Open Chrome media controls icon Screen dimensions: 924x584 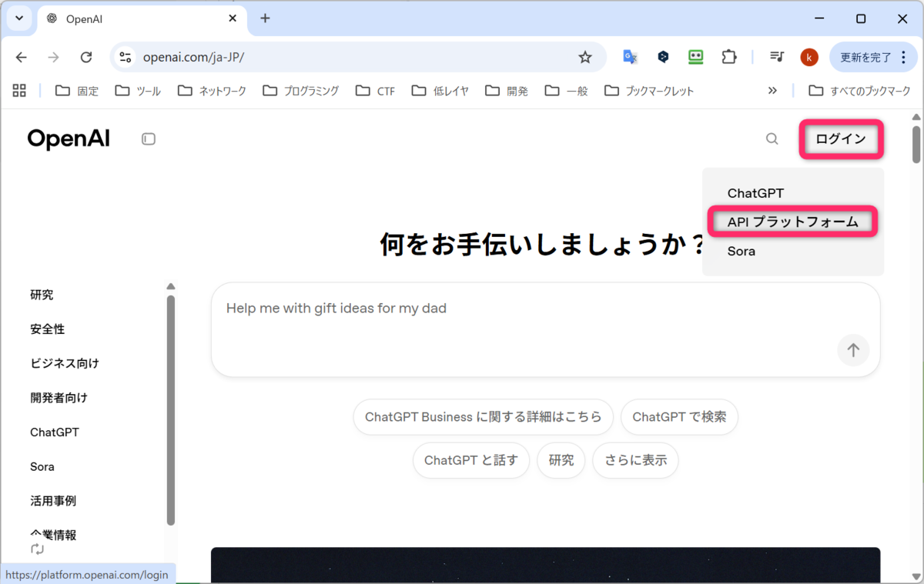[776, 56]
